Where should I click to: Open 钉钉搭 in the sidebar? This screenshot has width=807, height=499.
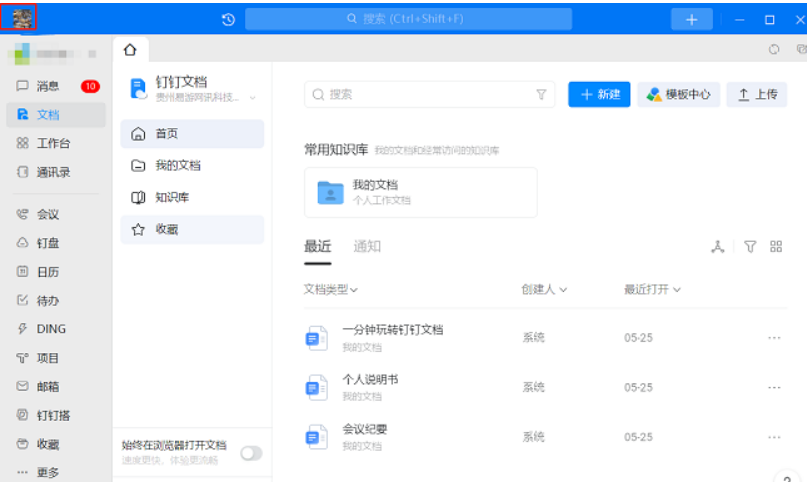coord(56,415)
